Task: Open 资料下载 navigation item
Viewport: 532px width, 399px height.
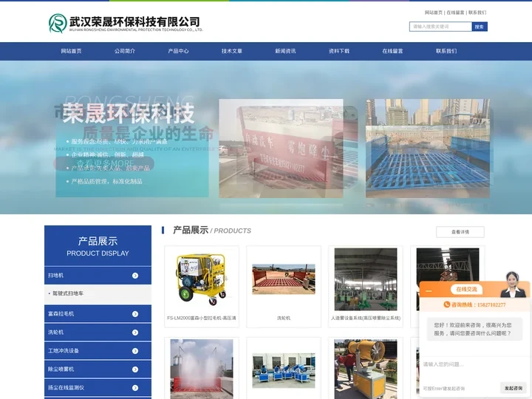Action: (x=339, y=51)
